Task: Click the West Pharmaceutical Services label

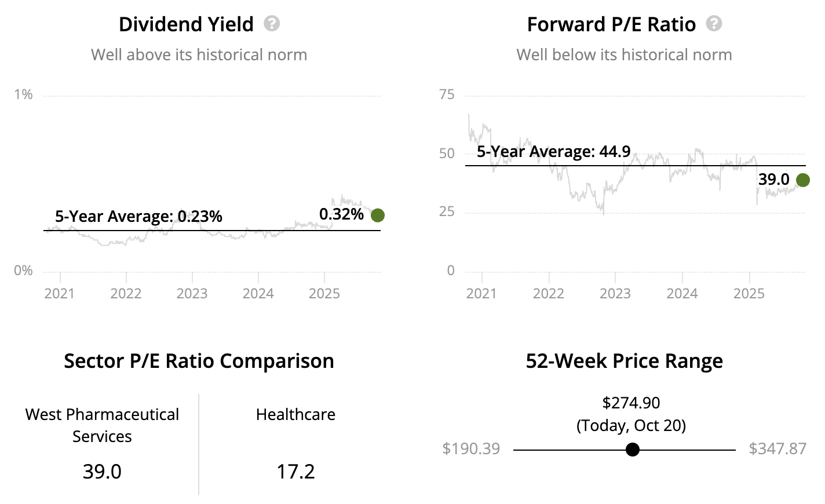Action: point(102,425)
